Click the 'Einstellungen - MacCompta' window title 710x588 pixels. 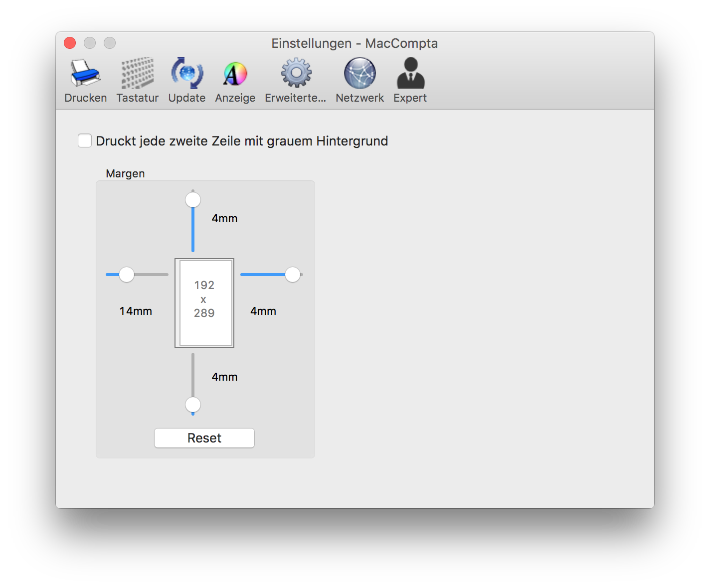click(355, 44)
